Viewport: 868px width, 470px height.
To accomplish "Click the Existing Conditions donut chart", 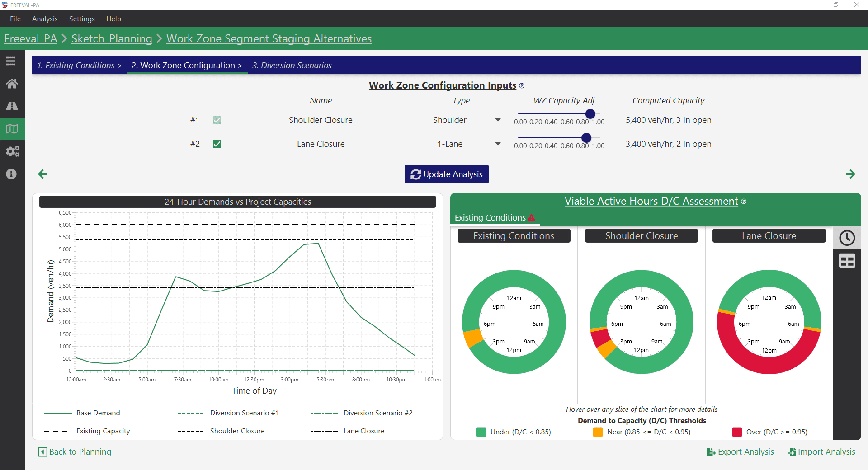I will (x=514, y=322).
